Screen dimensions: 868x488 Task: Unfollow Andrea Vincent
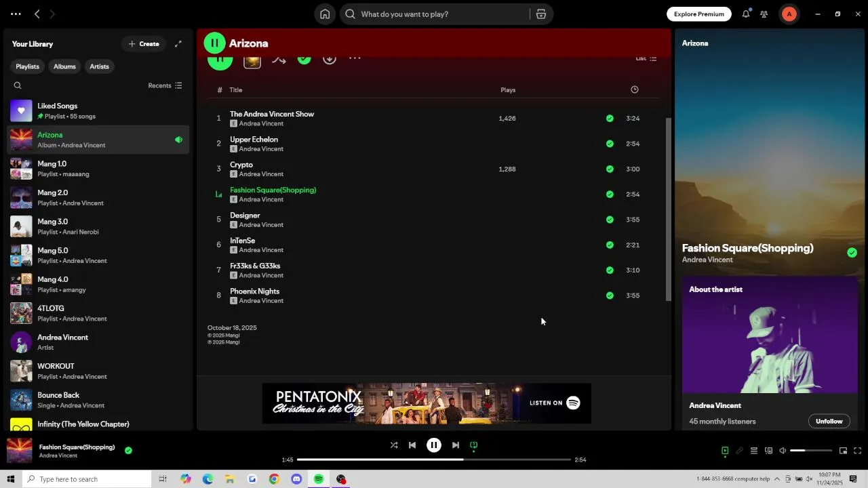[829, 421]
